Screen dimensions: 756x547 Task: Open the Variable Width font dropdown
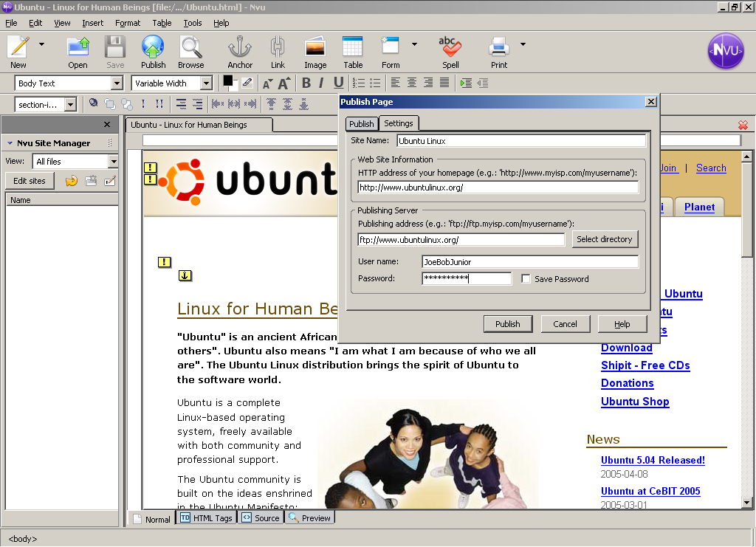tap(207, 83)
